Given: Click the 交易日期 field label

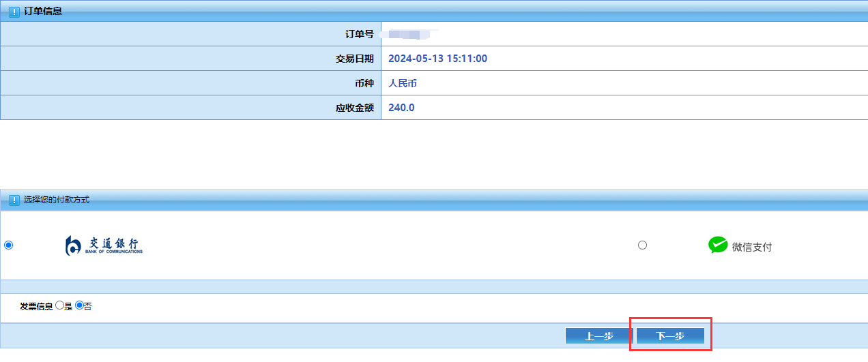Looking at the screenshot, I should coord(354,59).
